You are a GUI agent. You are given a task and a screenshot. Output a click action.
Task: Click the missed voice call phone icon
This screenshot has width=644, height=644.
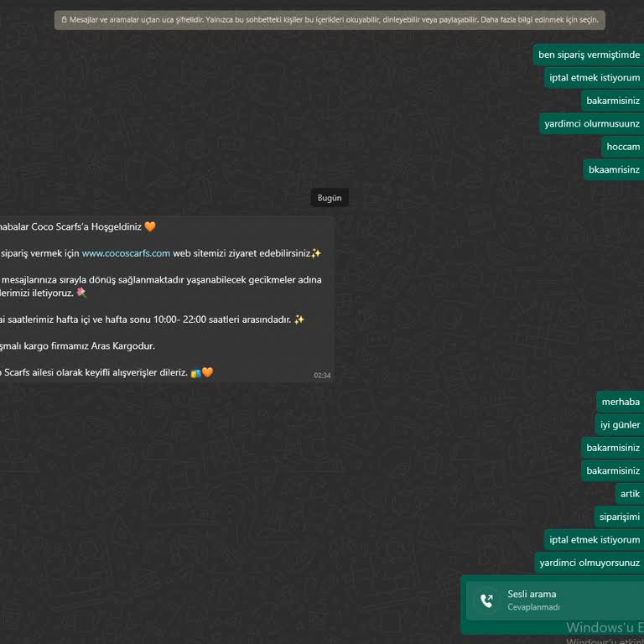(486, 600)
